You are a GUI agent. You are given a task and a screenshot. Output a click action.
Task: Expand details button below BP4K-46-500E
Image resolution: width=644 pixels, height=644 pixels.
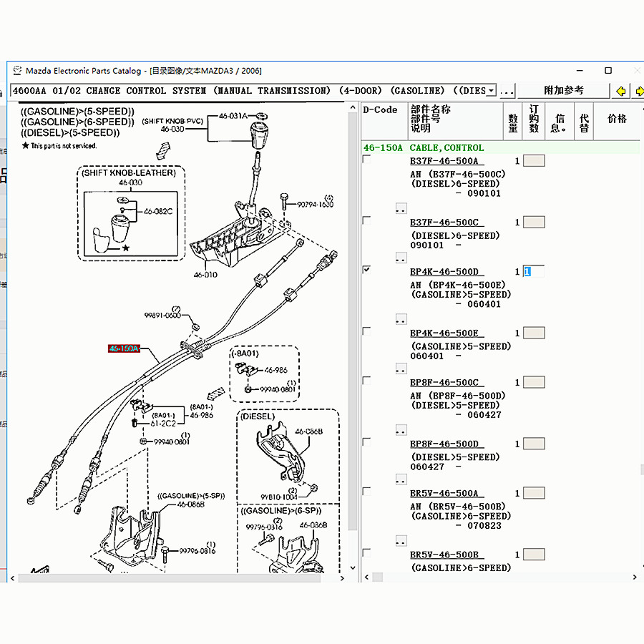401,368
